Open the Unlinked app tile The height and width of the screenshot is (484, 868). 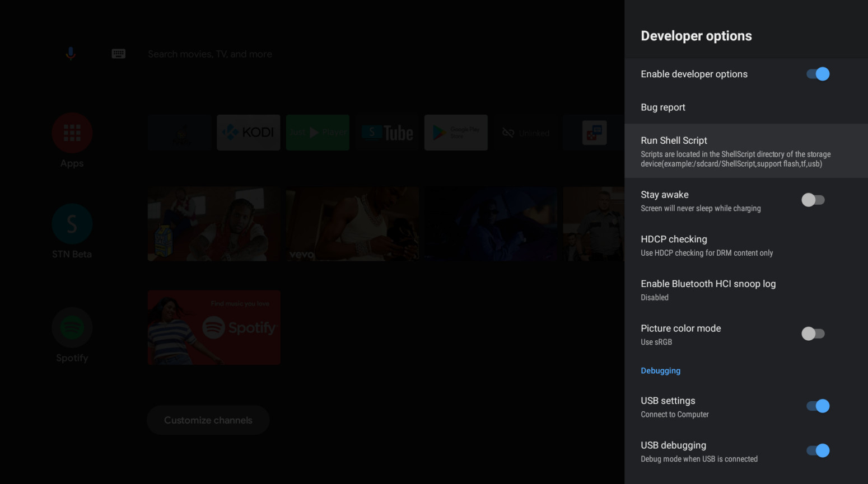click(525, 133)
